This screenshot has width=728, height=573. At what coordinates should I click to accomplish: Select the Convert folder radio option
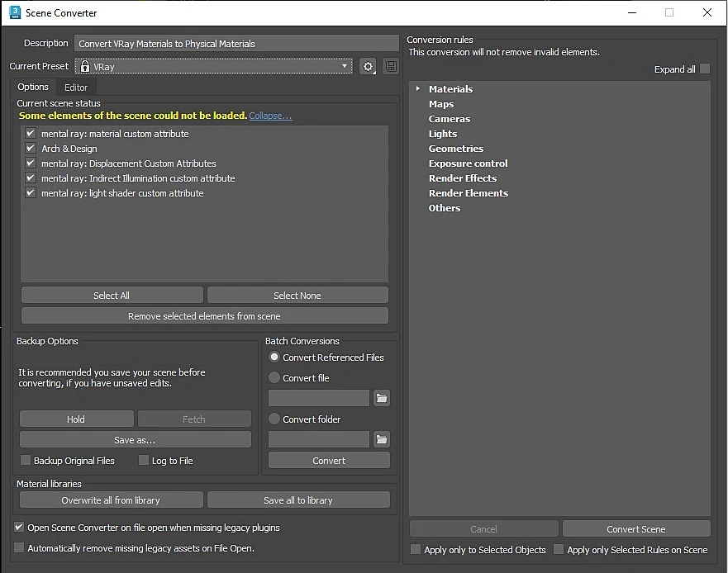[x=274, y=419]
